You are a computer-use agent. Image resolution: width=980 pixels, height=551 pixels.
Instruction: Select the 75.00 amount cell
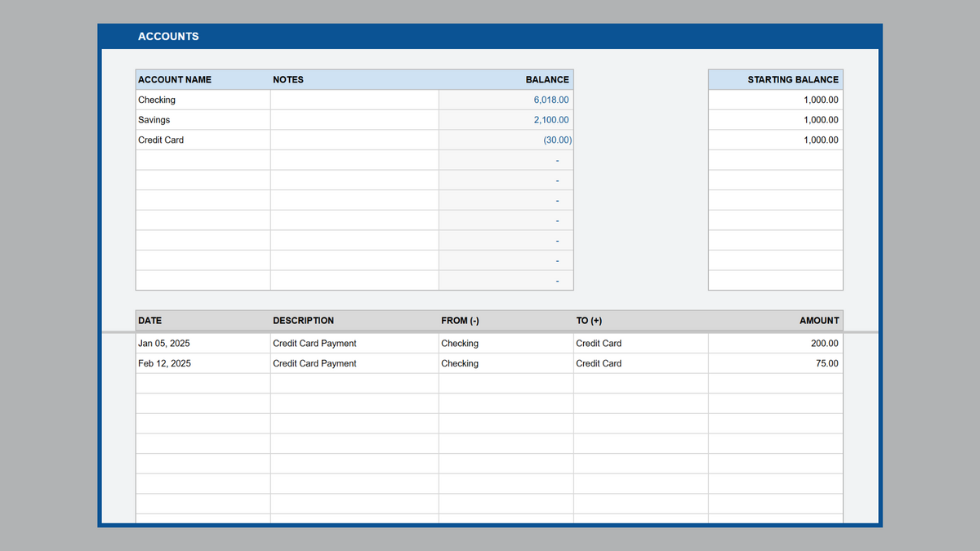[x=776, y=363]
